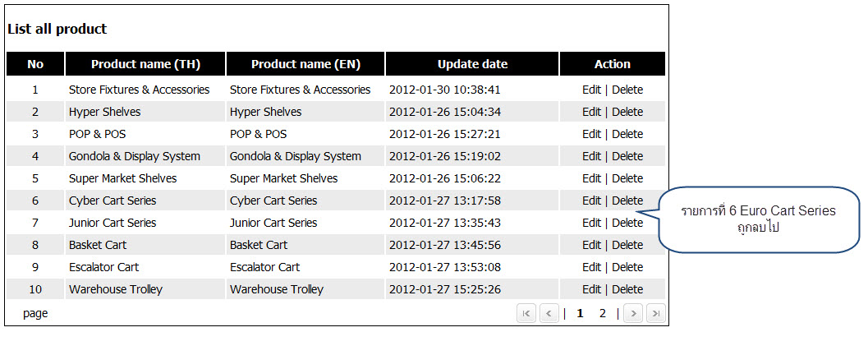Edit the Warehouse Trolley product
Screen dimensions: 868x355
(x=591, y=289)
